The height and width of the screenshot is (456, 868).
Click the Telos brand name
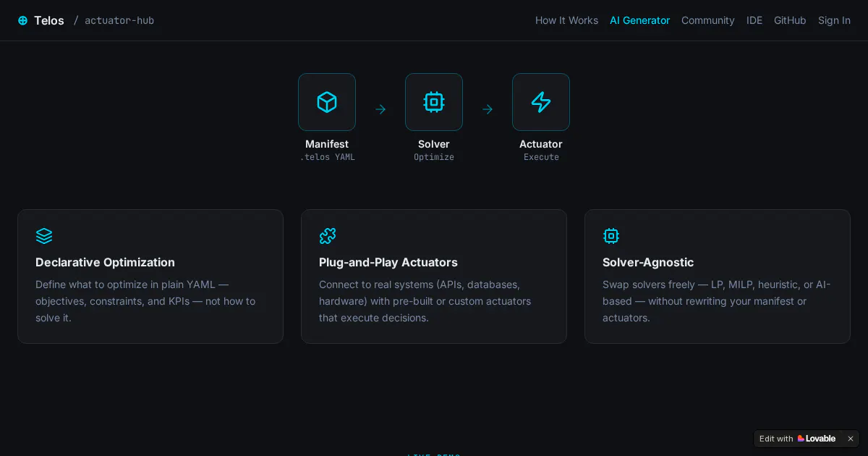click(49, 20)
